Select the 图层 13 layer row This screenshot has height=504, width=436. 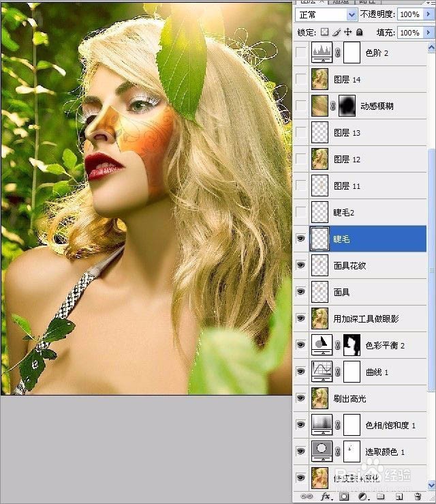(360, 132)
